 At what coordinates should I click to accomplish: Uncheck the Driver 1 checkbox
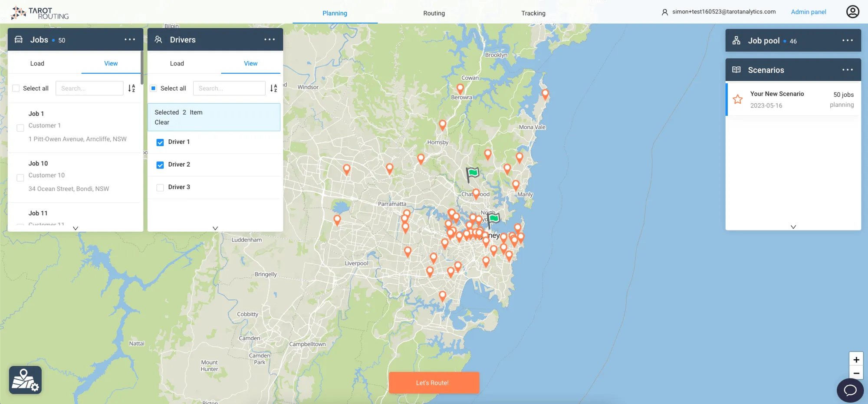(160, 142)
